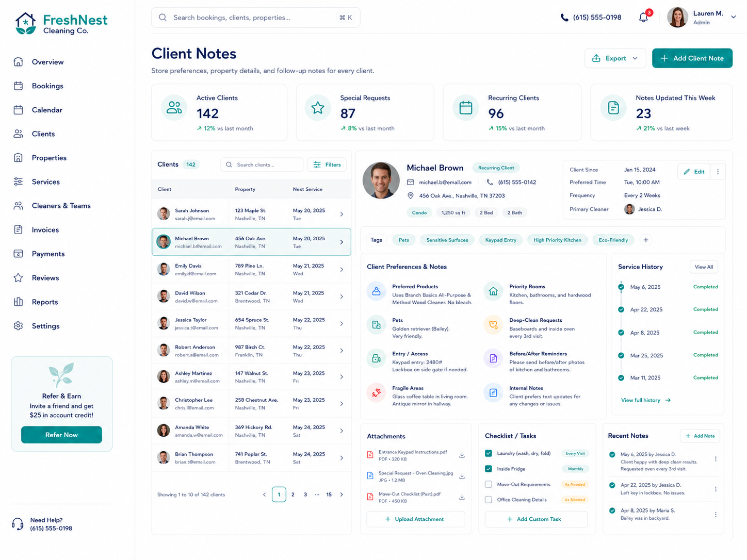Expand Brian Thompson row chevron
This screenshot has height=560, width=747.
coord(342,458)
